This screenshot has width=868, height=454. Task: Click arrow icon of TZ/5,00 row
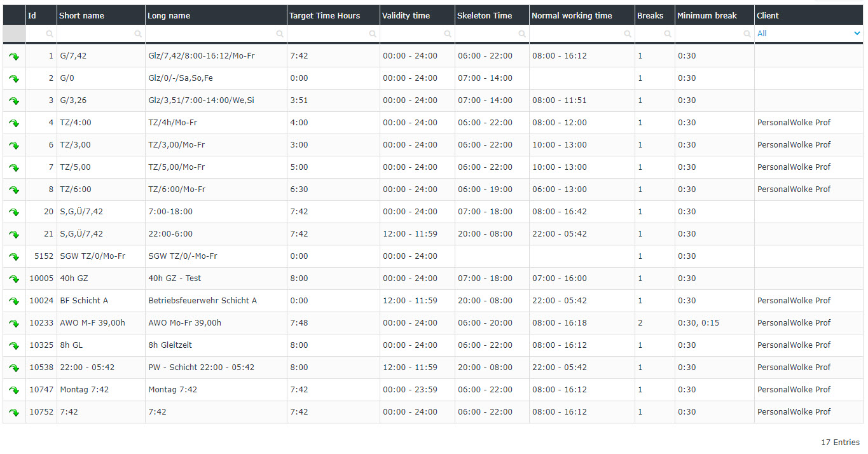point(14,168)
